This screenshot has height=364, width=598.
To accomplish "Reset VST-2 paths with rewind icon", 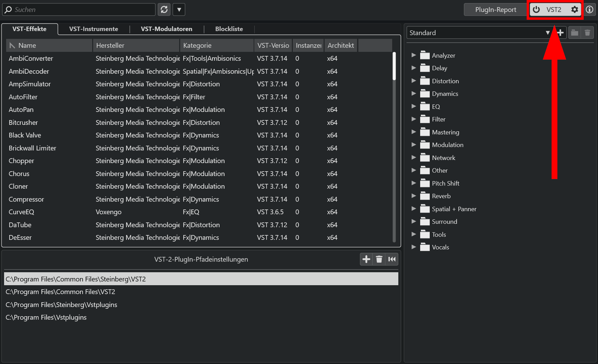I will tap(392, 259).
